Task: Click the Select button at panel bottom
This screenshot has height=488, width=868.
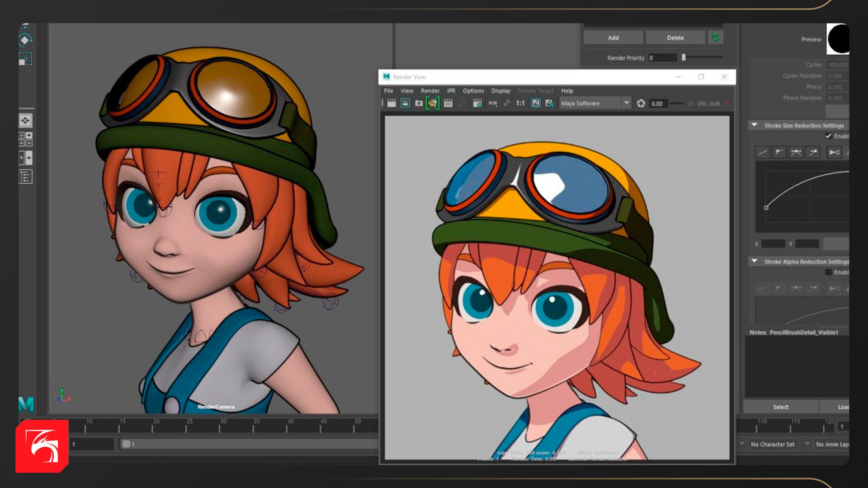Action: pyautogui.click(x=780, y=407)
